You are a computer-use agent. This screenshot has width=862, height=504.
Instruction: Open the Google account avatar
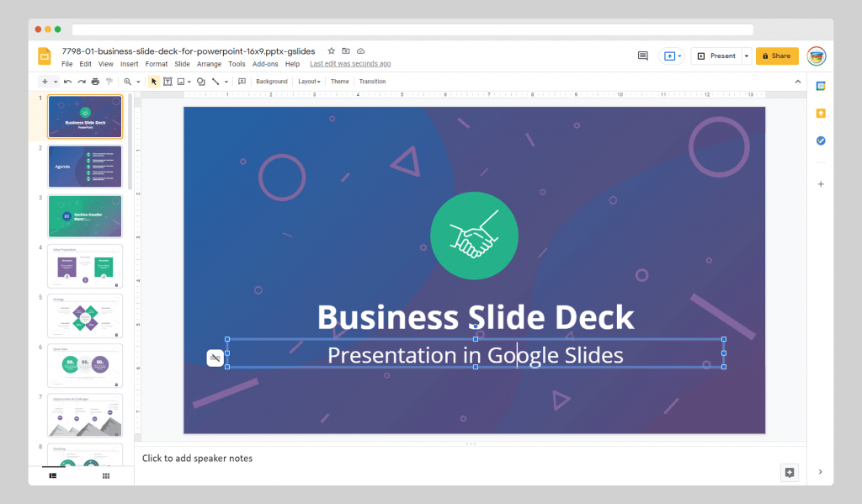pyautogui.click(x=817, y=56)
